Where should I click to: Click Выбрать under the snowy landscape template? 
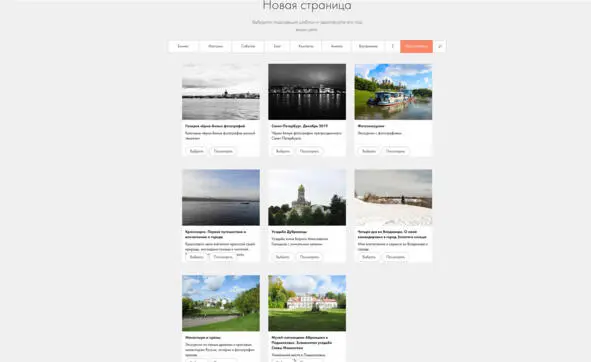pyautogui.click(x=369, y=257)
